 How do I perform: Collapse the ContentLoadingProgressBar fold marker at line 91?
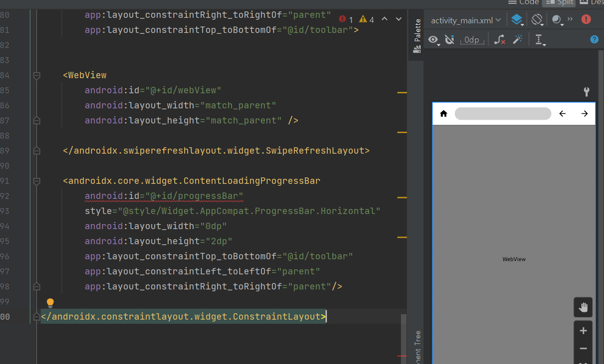coord(37,181)
